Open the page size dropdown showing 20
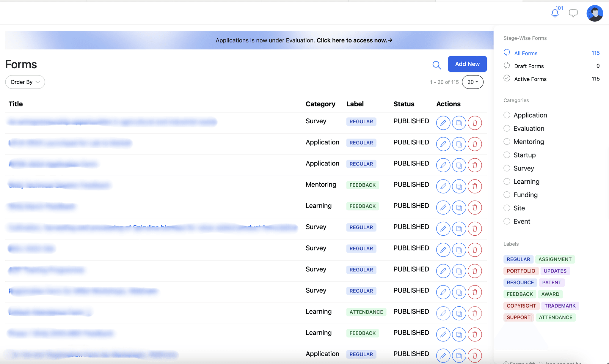609x364 pixels. pos(473,82)
